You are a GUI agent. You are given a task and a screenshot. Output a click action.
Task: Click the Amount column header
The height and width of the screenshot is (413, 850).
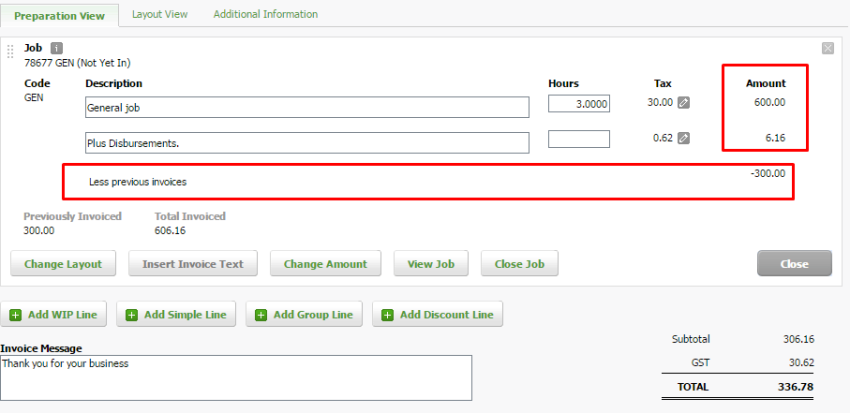pos(766,83)
